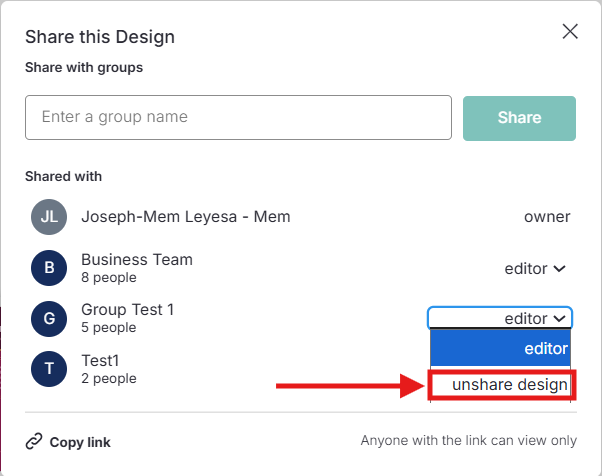Viewport: 602px width, 476px height.
Task: Click the JL avatar for Joseph-Mem Leyesa
Action: [48, 217]
